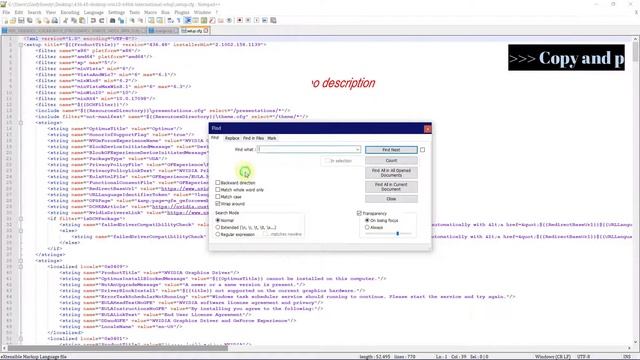Click the vertical scrollbar of the editor
The width and height of the screenshot is (640, 360).
click(636, 51)
